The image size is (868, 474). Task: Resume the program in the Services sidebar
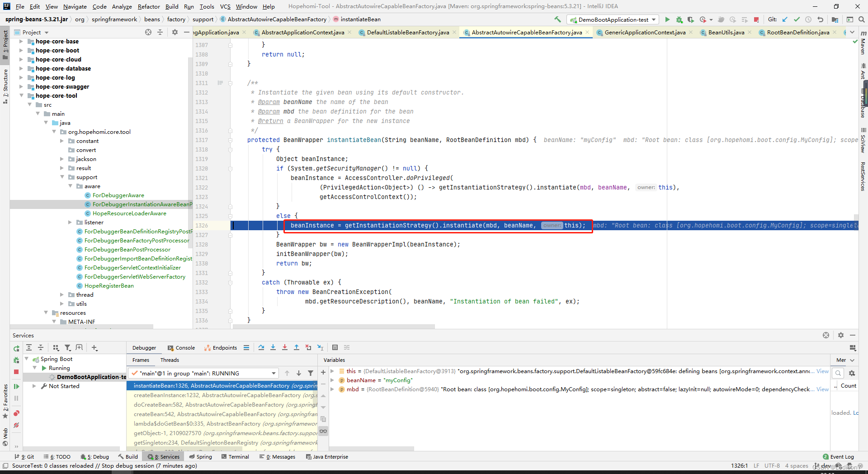[x=16, y=386]
